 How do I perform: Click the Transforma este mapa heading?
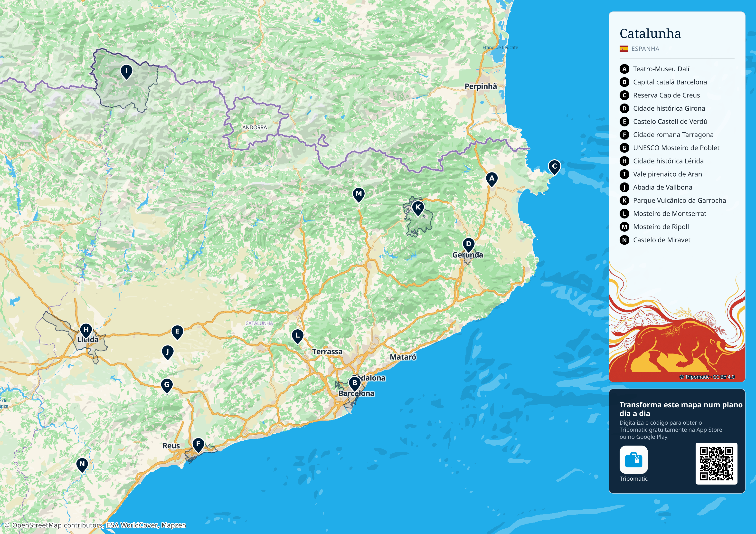pyautogui.click(x=681, y=409)
